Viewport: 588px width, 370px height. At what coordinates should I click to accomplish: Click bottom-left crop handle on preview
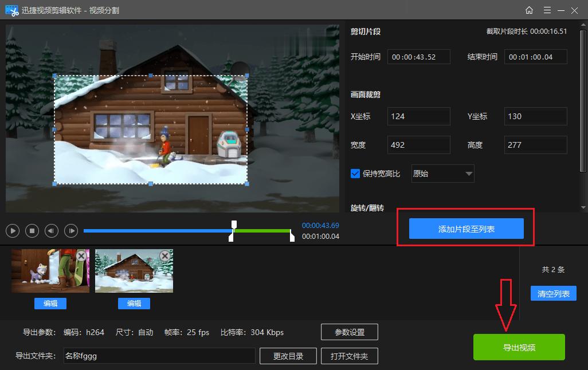click(x=54, y=184)
